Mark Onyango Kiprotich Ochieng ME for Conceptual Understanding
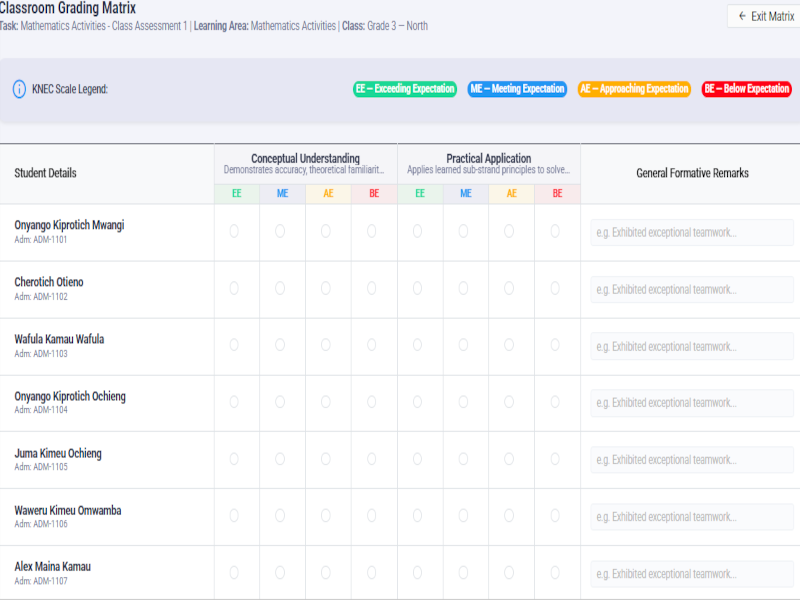The height and width of the screenshot is (600, 800). [x=280, y=402]
